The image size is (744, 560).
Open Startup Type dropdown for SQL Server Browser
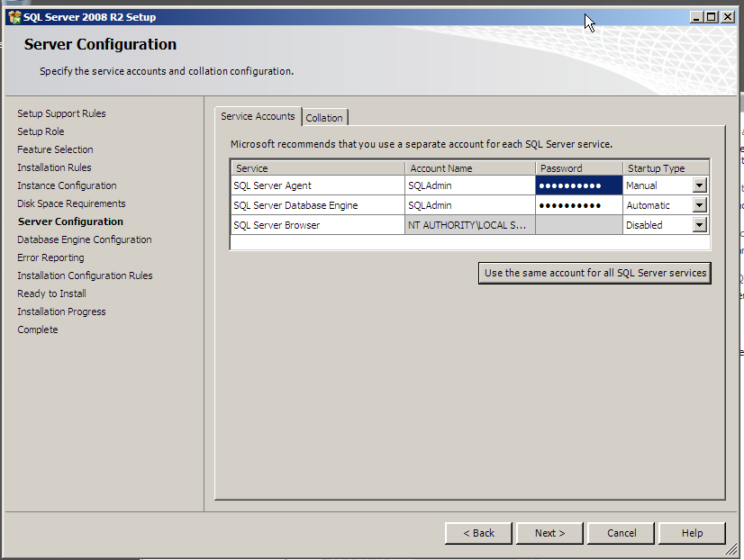click(699, 225)
